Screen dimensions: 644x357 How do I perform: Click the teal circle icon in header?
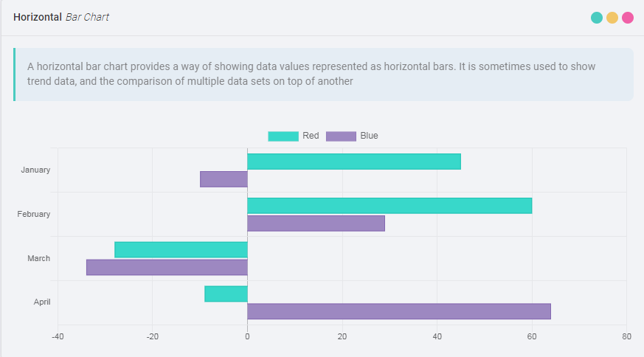click(597, 18)
